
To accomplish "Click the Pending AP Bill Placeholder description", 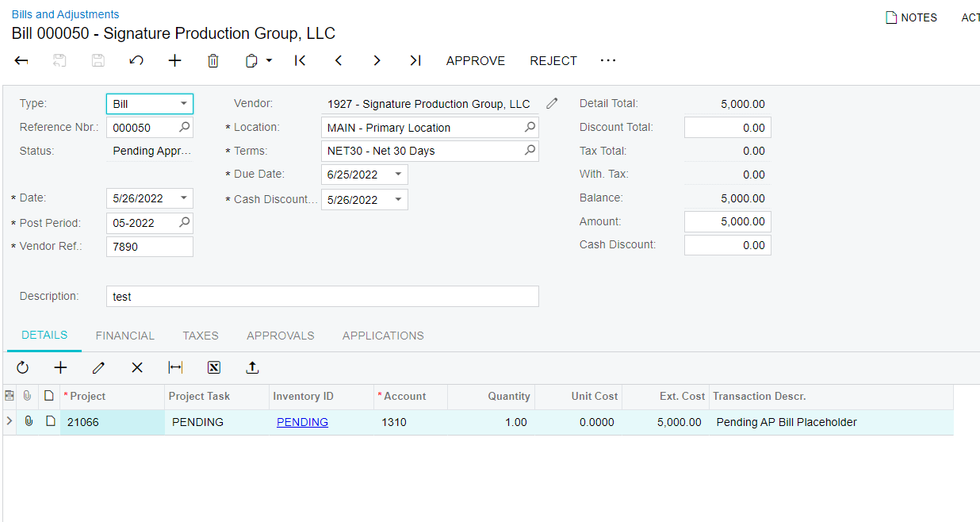I will coord(787,422).
